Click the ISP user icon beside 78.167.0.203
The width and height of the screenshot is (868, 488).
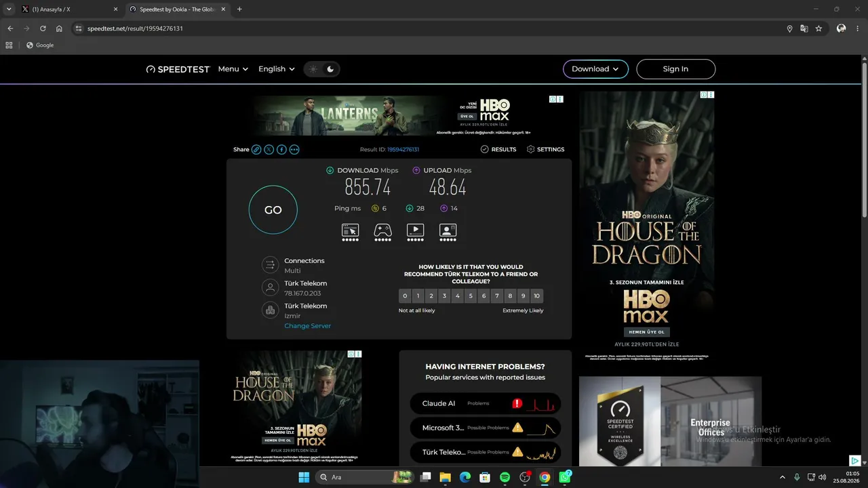click(x=271, y=287)
